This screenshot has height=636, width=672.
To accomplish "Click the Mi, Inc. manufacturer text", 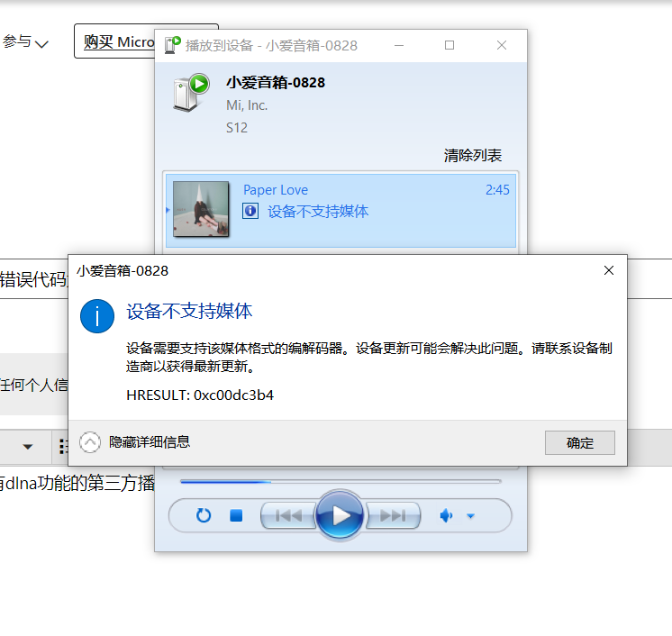I will 247,105.
